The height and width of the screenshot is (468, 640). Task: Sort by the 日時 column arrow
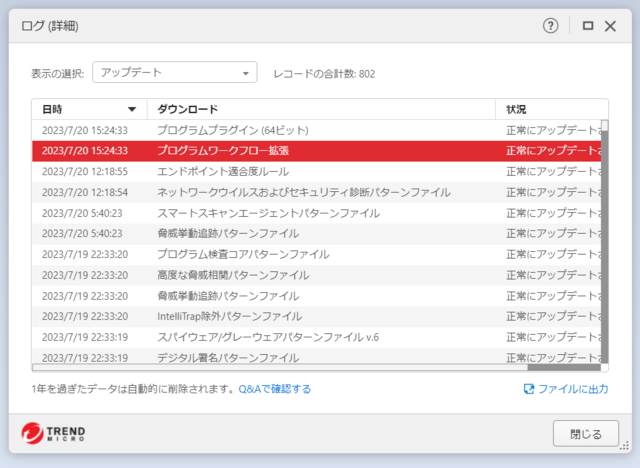[x=132, y=109]
